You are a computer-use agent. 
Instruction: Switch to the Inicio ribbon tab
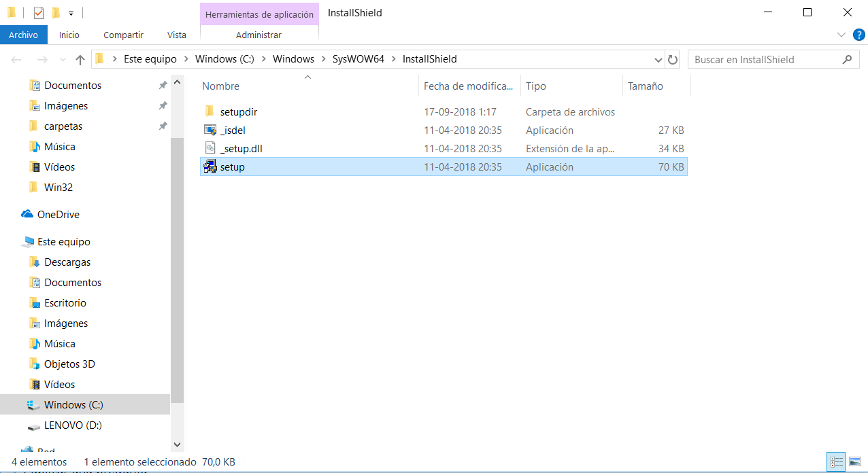69,35
